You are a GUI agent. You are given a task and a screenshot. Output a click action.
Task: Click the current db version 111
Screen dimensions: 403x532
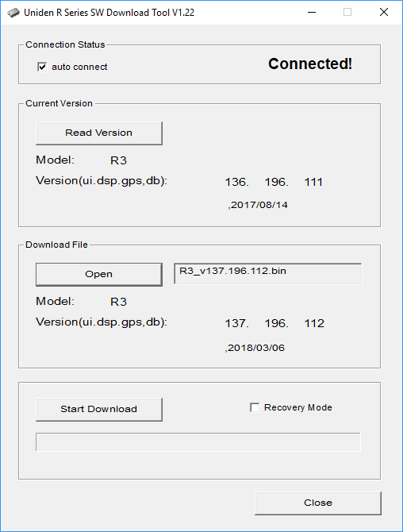coord(313,182)
